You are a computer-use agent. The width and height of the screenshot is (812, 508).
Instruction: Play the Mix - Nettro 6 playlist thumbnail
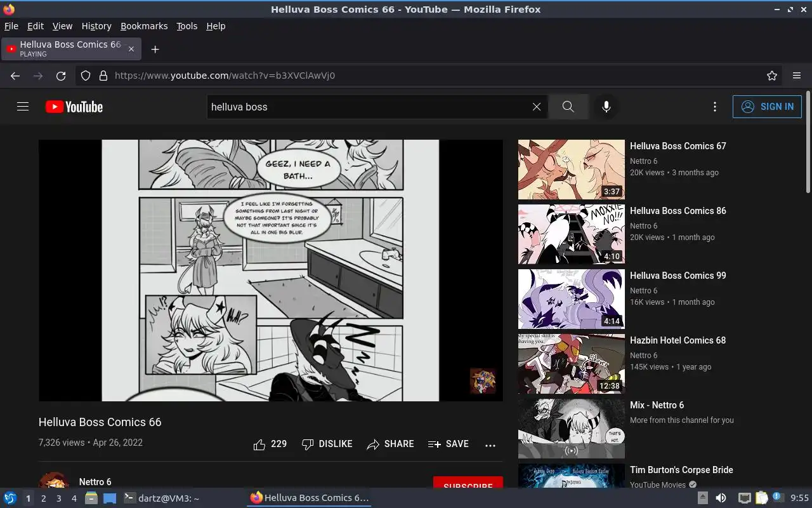[572, 429]
